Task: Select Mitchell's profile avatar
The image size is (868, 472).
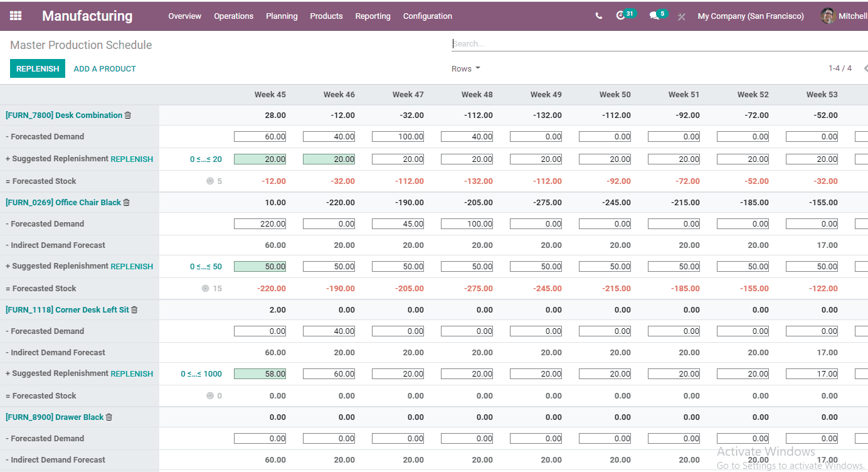Action: coord(827,16)
